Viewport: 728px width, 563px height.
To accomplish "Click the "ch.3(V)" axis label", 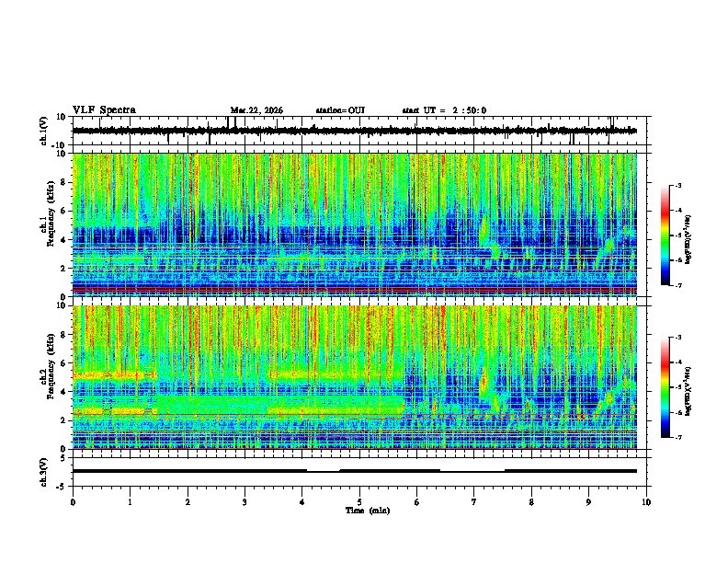I will coord(43,473).
